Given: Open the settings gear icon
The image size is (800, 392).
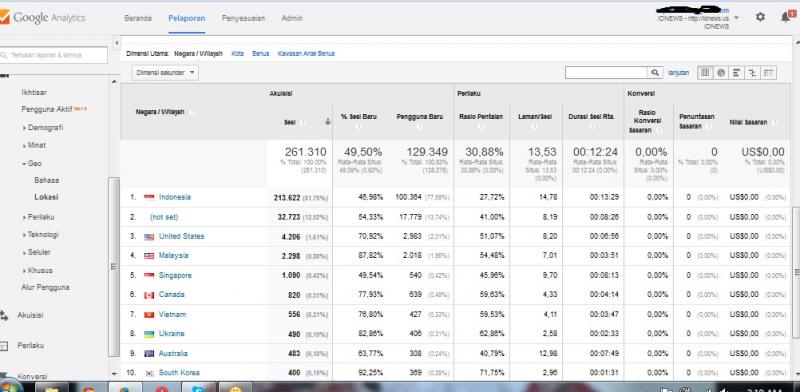Looking at the screenshot, I should point(760,17).
